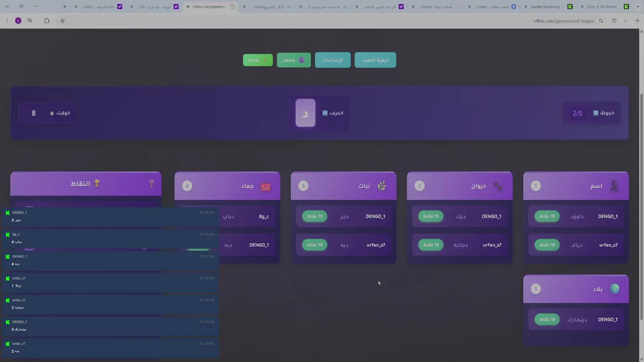
Task: Click number badge 4 on جماد card
Action: [x=187, y=186]
